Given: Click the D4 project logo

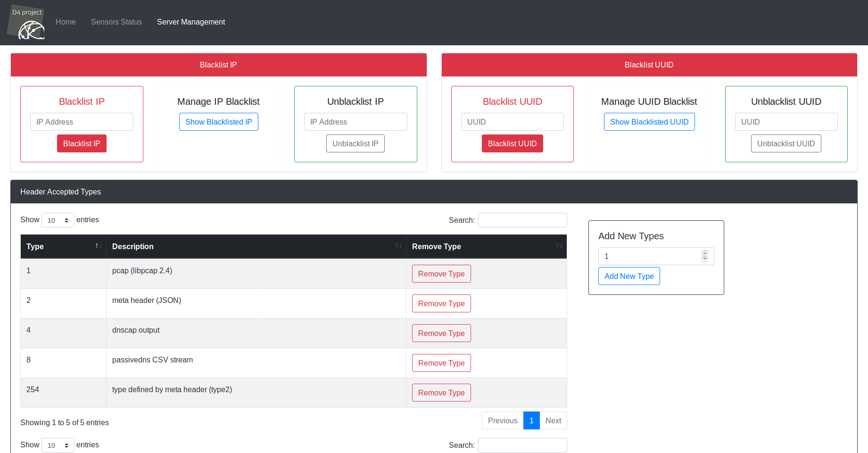Looking at the screenshot, I should coord(26,23).
